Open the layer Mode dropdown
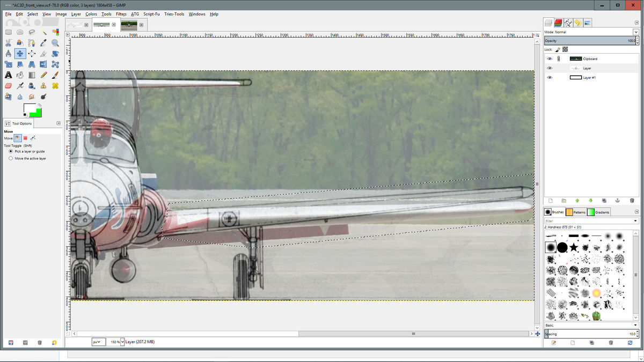 pyautogui.click(x=635, y=32)
